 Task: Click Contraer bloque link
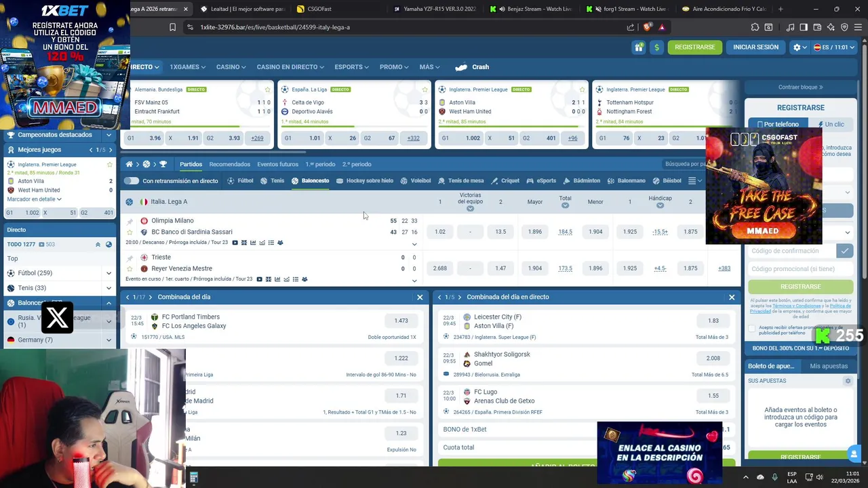[800, 87]
